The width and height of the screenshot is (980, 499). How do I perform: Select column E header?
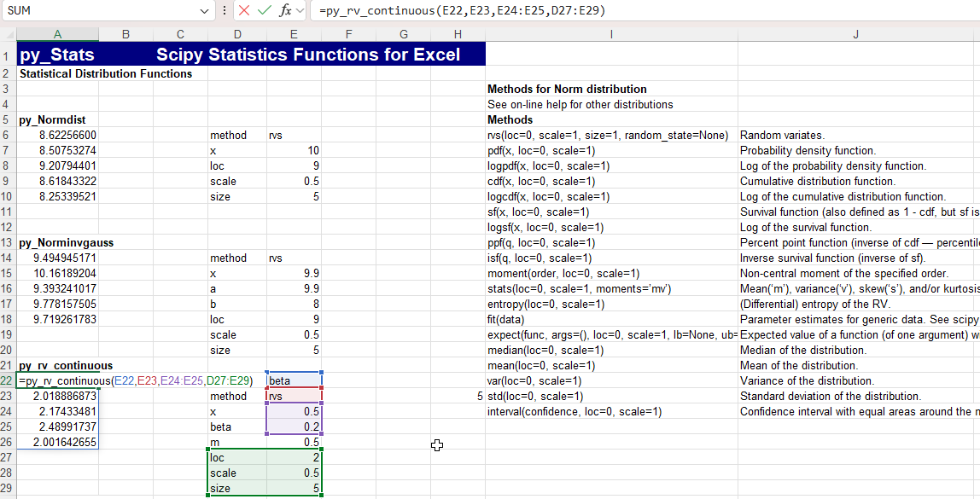[294, 34]
